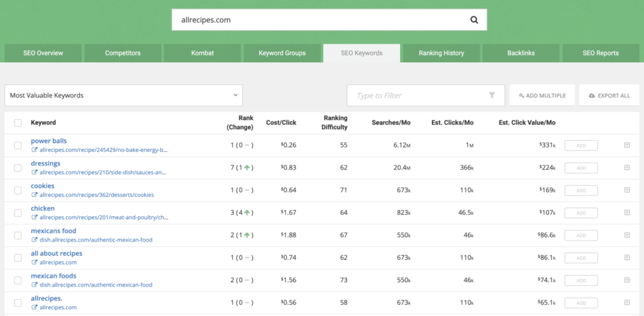
Task: Open the Keyword Groups tab
Action: (x=282, y=53)
